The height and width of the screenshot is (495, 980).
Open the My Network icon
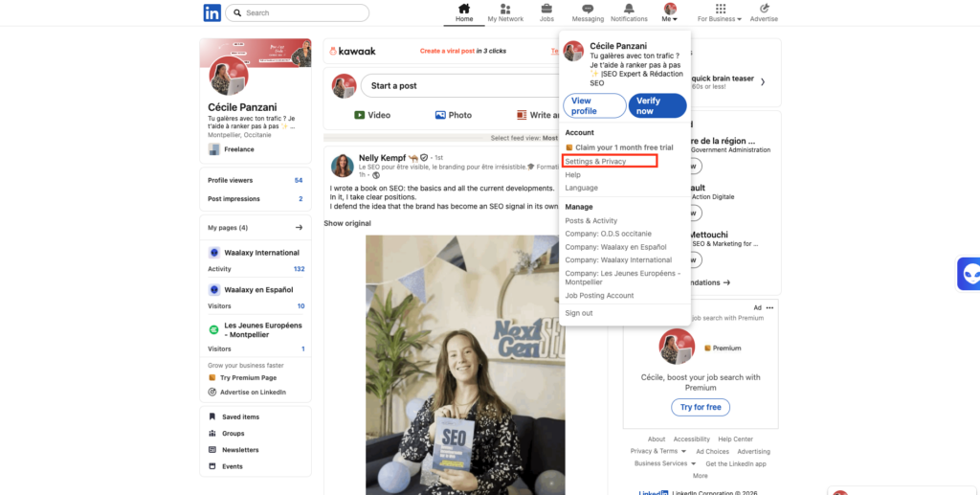[x=505, y=9]
